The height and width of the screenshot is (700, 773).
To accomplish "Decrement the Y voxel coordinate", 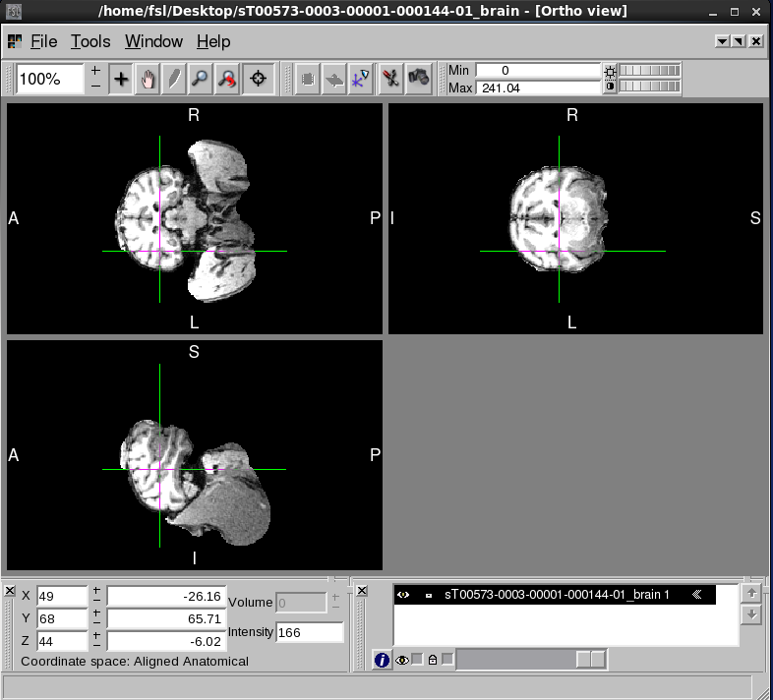I will pos(96,623).
